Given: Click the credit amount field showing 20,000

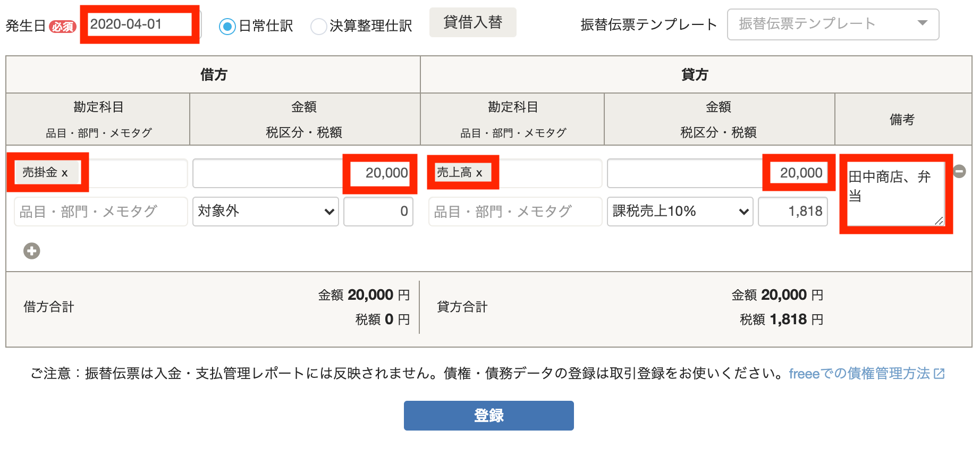Looking at the screenshot, I should (717, 173).
